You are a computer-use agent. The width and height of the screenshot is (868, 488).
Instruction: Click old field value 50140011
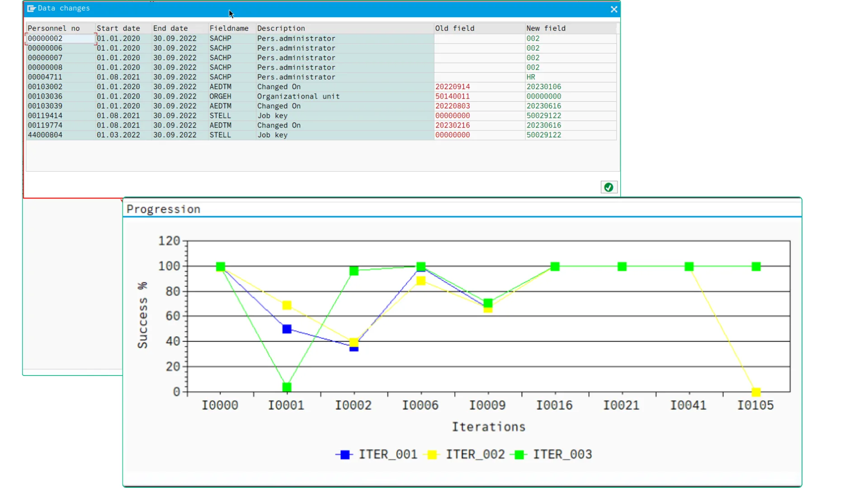453,96
